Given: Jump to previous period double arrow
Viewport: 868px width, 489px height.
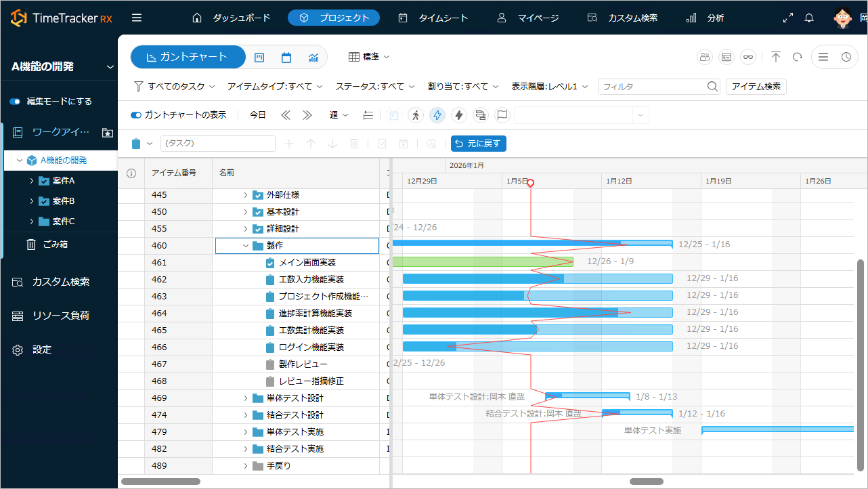Looking at the screenshot, I should (x=286, y=115).
